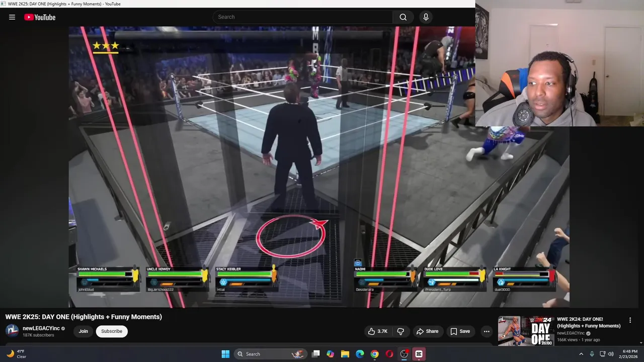Open Task View from the taskbar
Image resolution: width=644 pixels, height=362 pixels.
tap(316, 354)
